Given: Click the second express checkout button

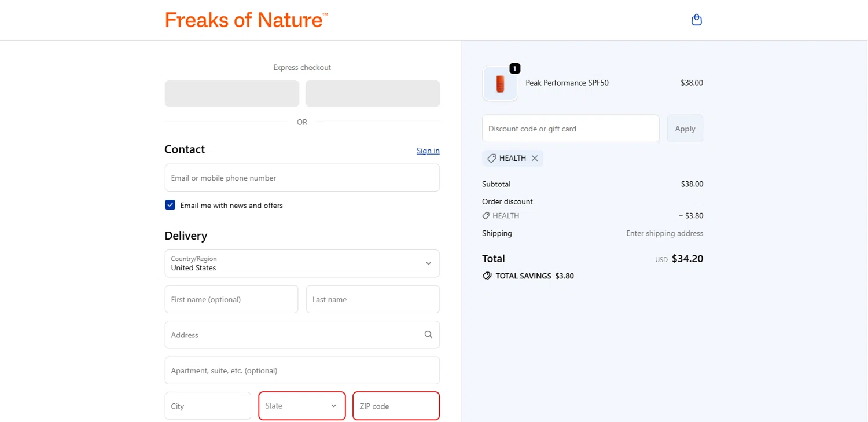Looking at the screenshot, I should (373, 94).
